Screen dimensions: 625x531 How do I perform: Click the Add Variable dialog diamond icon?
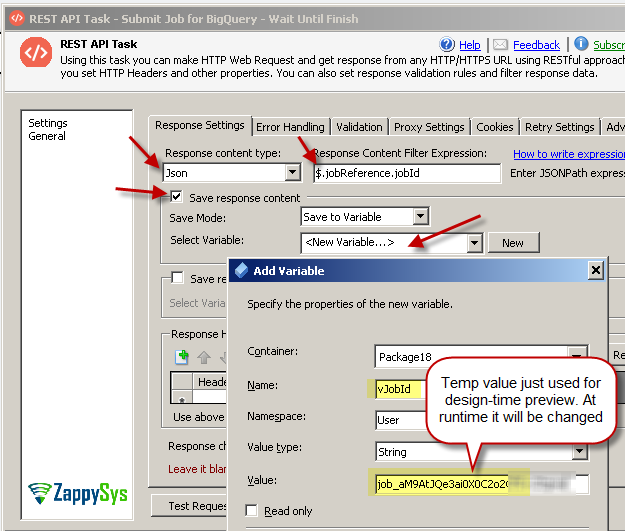241,270
